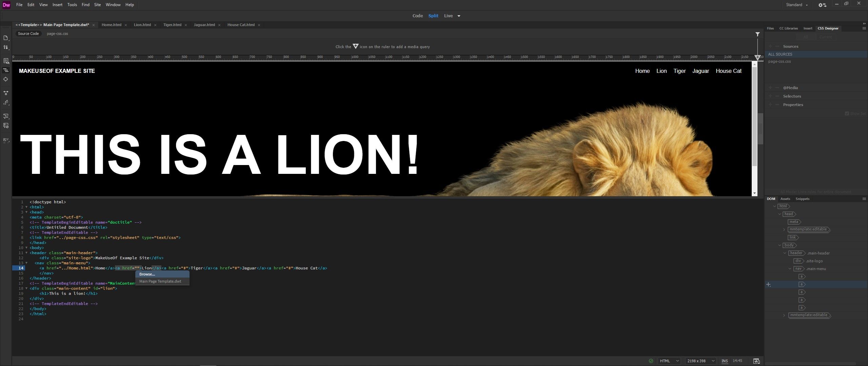The height and width of the screenshot is (366, 868).
Task: Choose Browse... from the link popup
Action: click(x=146, y=274)
